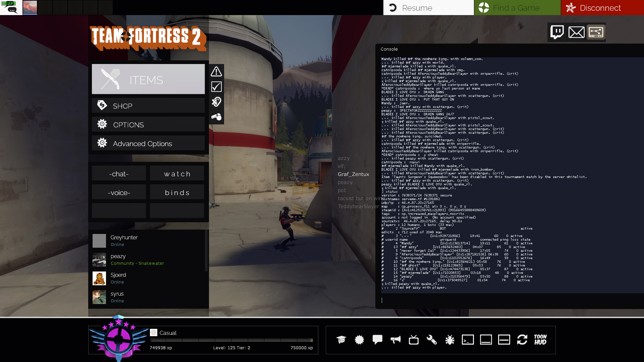The width and height of the screenshot is (644, 362).
Task: Click the TV replay icon
Action: [x=414, y=340]
